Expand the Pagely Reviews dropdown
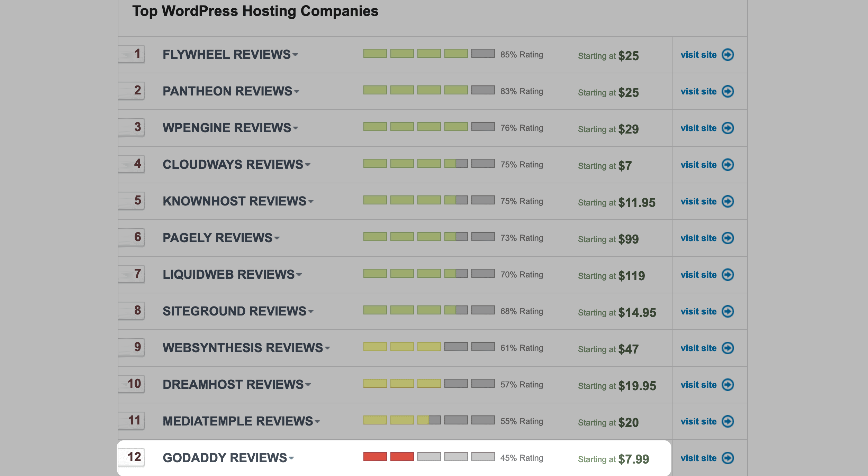The image size is (868, 476). coord(277,238)
